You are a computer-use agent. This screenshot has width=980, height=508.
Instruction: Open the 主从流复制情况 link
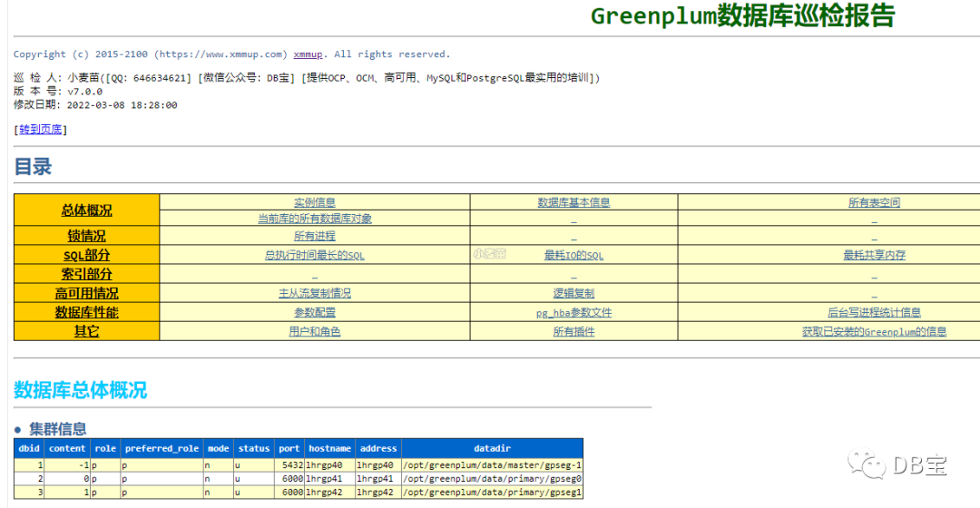coord(314,293)
